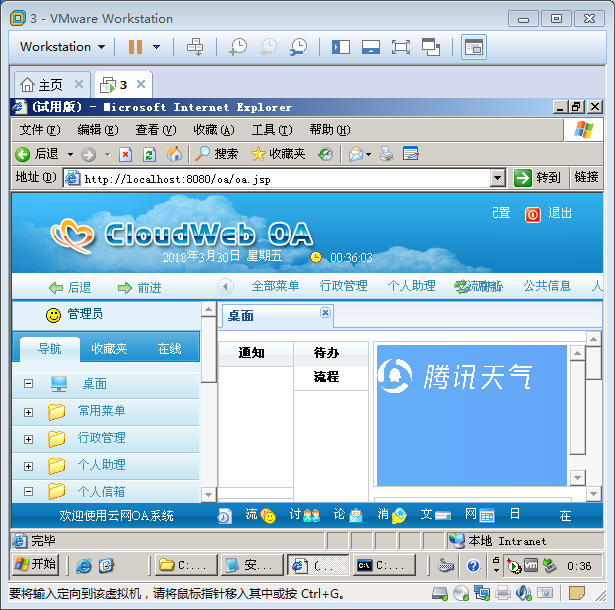Click the OA 前进 forward link
Image resolution: width=615 pixels, height=610 pixels.
(x=140, y=288)
